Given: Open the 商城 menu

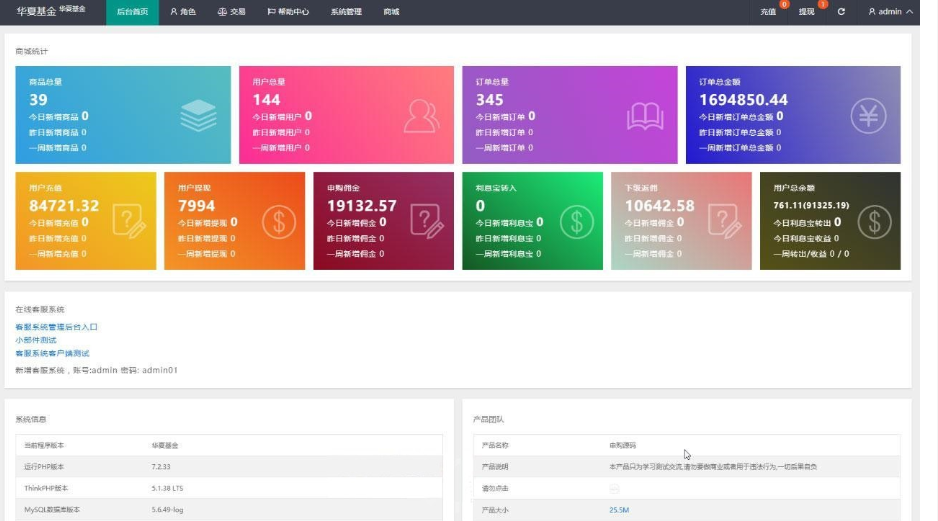Looking at the screenshot, I should pyautogui.click(x=391, y=12).
